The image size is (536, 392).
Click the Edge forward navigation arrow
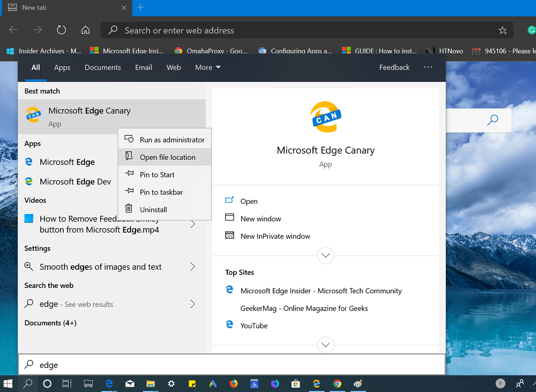(38, 30)
